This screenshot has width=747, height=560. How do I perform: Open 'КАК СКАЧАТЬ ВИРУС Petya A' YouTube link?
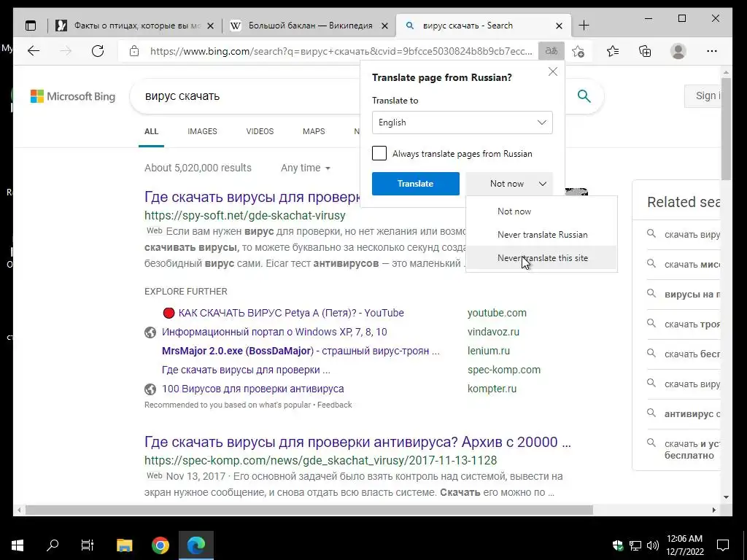[x=291, y=313]
